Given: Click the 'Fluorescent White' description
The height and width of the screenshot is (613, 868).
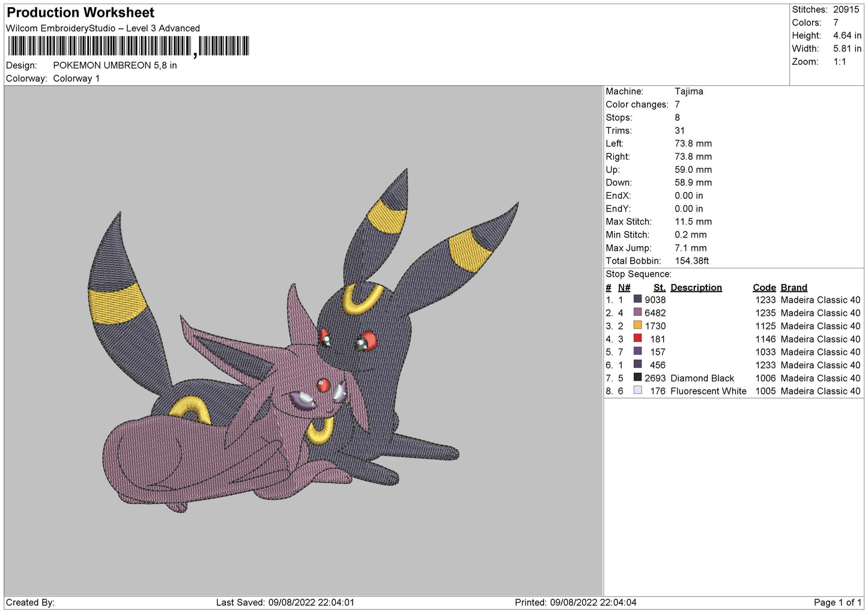Looking at the screenshot, I should click(x=708, y=391).
